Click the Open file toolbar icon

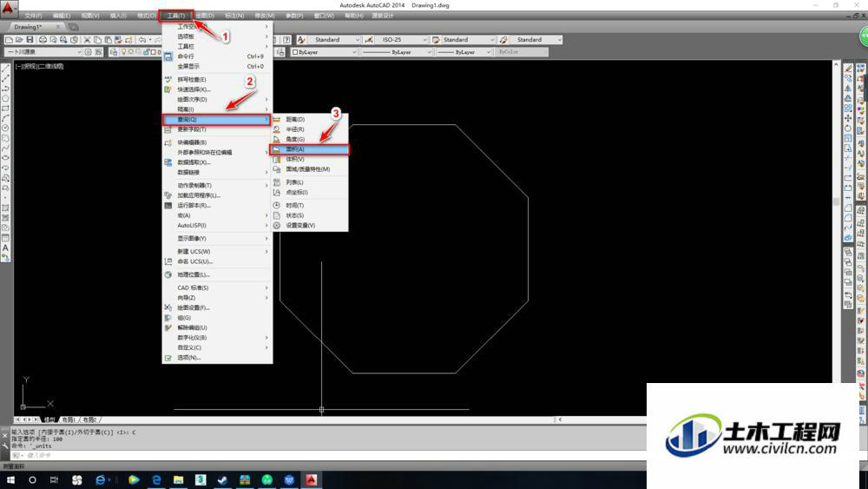tap(19, 40)
